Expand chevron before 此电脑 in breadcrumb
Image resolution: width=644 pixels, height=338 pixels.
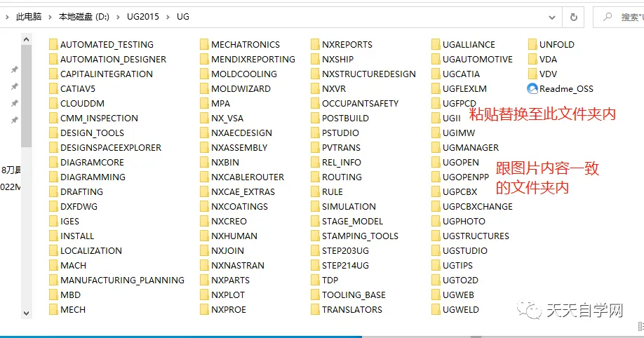pos(8,17)
